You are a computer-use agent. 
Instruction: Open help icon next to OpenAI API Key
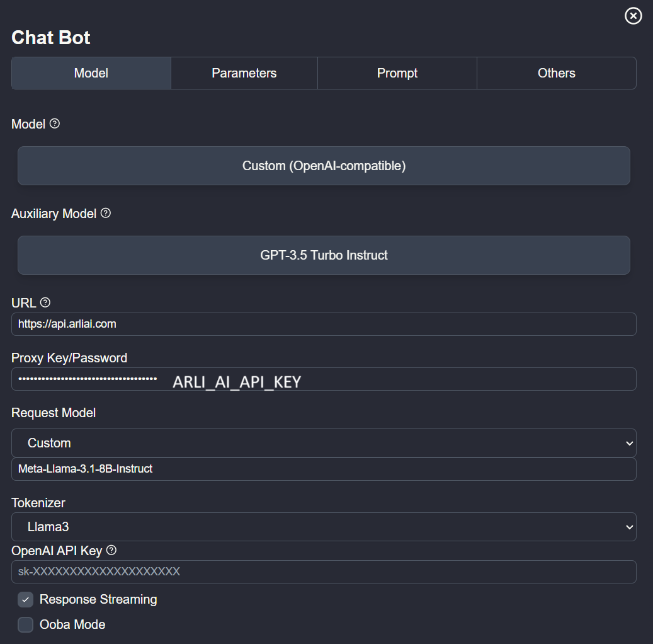[111, 550]
